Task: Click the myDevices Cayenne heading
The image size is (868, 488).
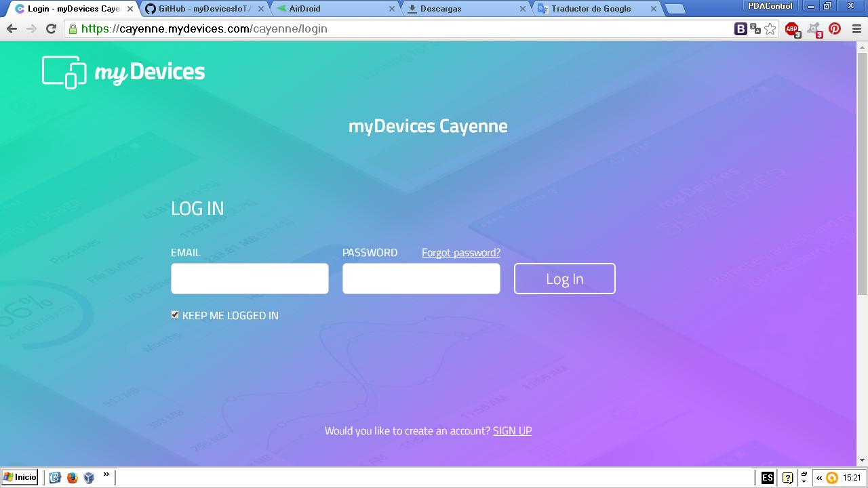Action: click(428, 126)
